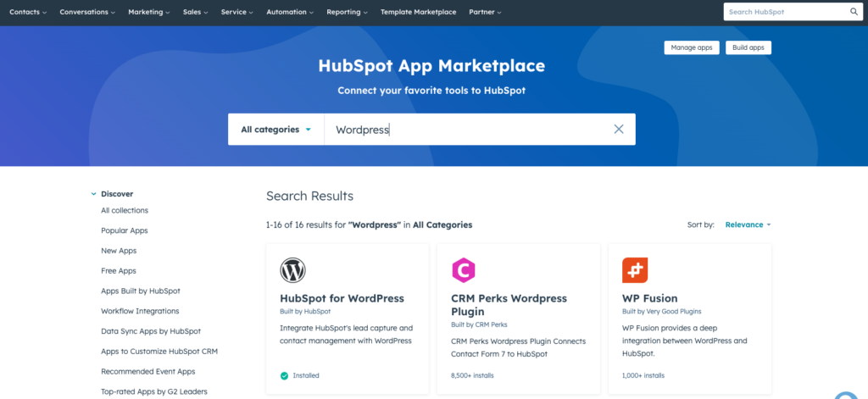Click the 'HubSpot App Marketplace' heading
868x399 pixels.
click(431, 66)
